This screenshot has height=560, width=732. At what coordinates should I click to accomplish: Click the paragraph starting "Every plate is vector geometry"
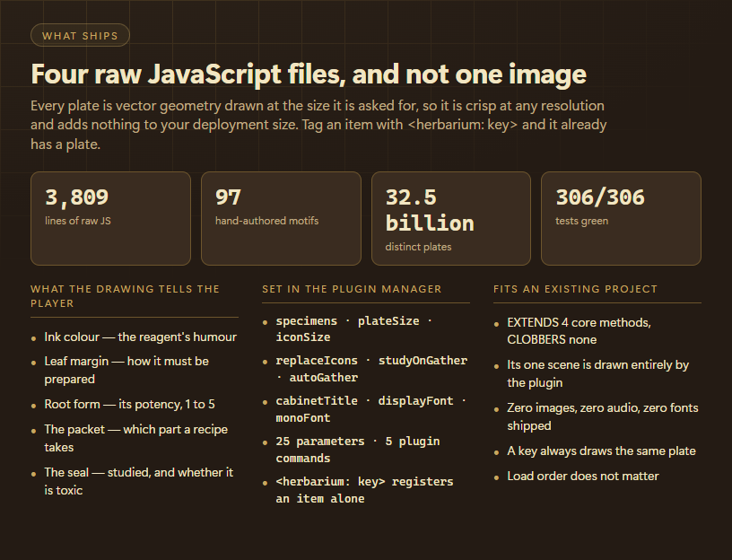click(318, 125)
